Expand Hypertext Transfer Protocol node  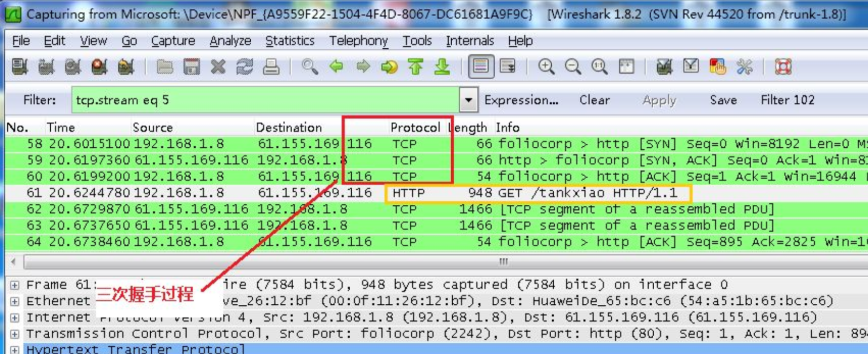pos(15,350)
